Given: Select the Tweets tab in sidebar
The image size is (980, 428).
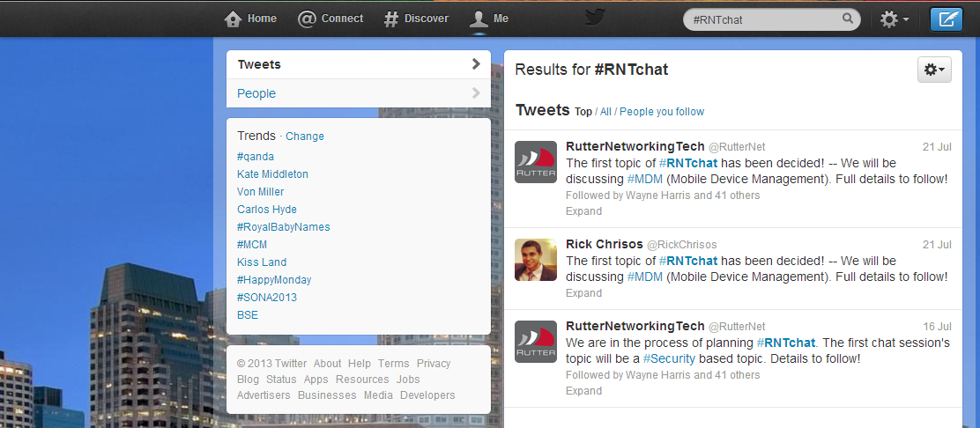Looking at the screenshot, I should tap(358, 64).
